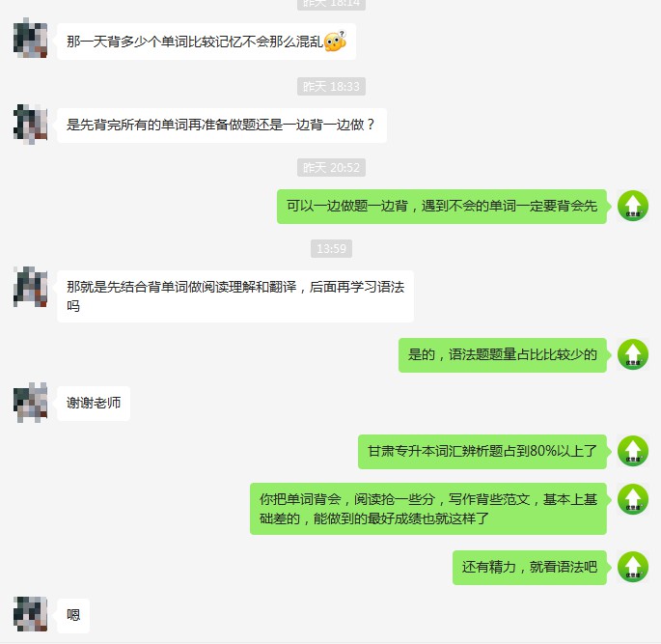Image resolution: width=661 pixels, height=644 pixels.
Task: Click the 嗯 reply bubble
Action: tap(73, 616)
